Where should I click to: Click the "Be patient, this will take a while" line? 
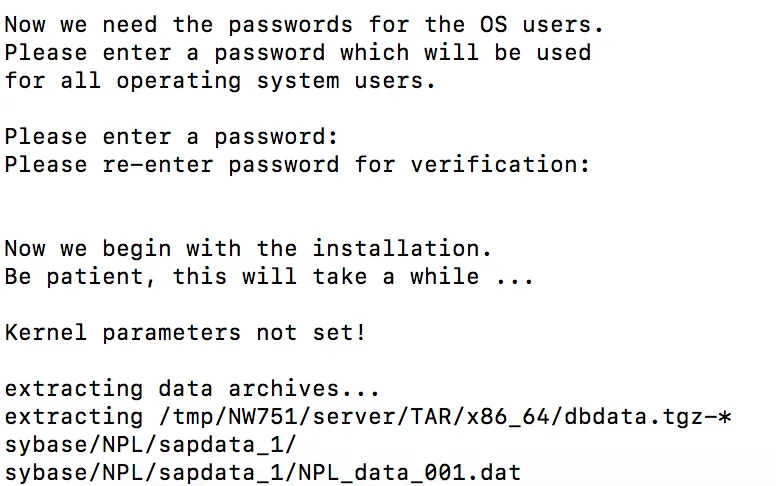(269, 276)
